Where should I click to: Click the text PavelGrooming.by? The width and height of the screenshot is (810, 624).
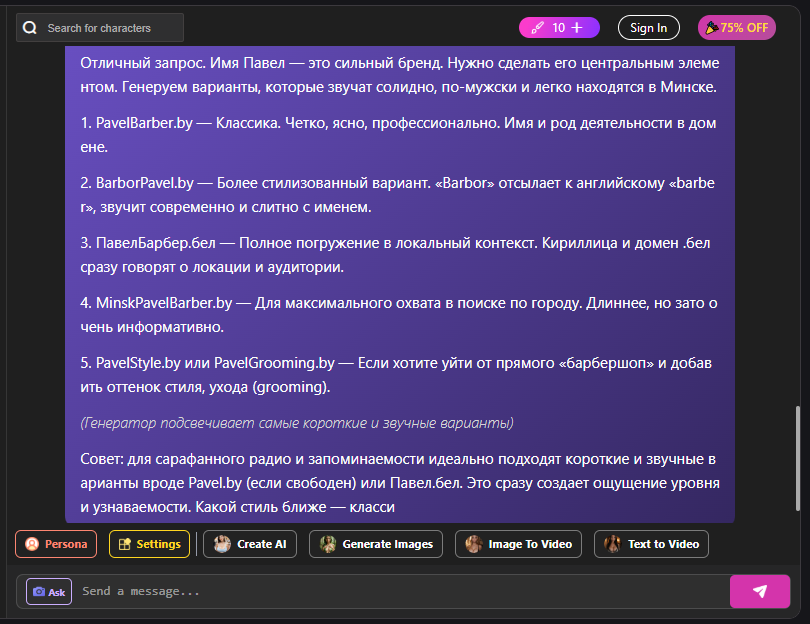point(274,363)
